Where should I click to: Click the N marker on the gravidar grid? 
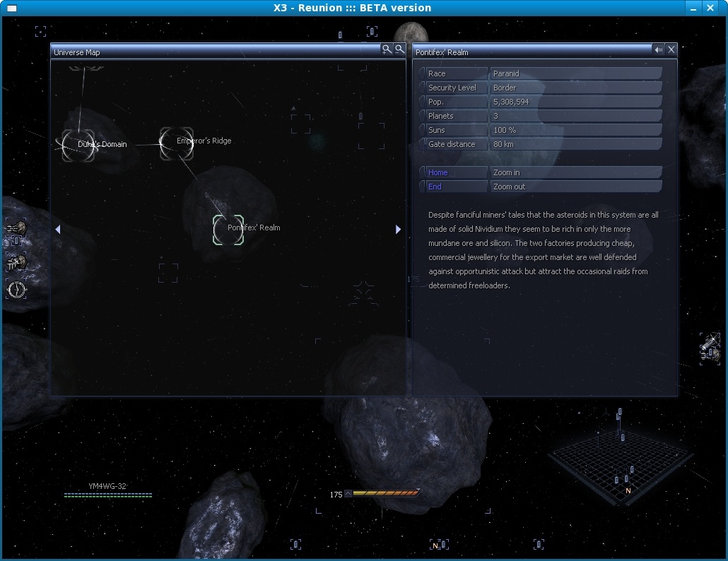pos(628,490)
